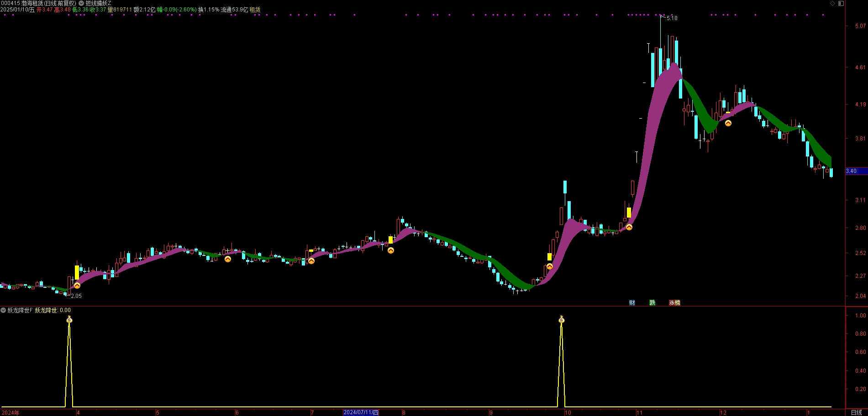868x416 pixels.
Task: Click the 5.18 high price label
Action: pos(672,18)
